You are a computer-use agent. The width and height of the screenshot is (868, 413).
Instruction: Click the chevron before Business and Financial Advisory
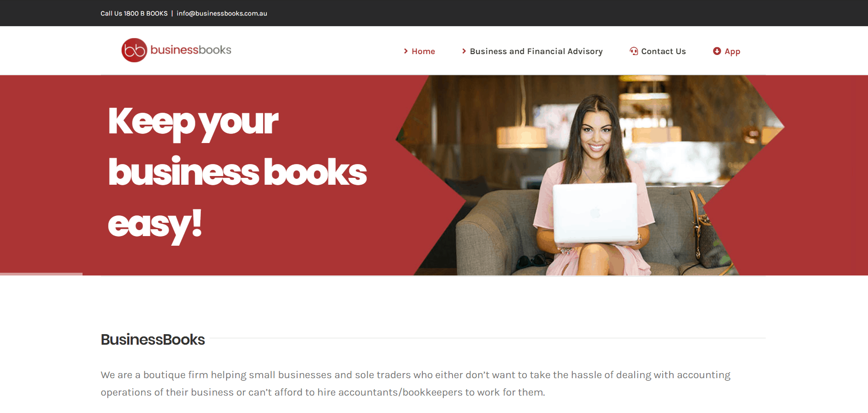click(464, 51)
